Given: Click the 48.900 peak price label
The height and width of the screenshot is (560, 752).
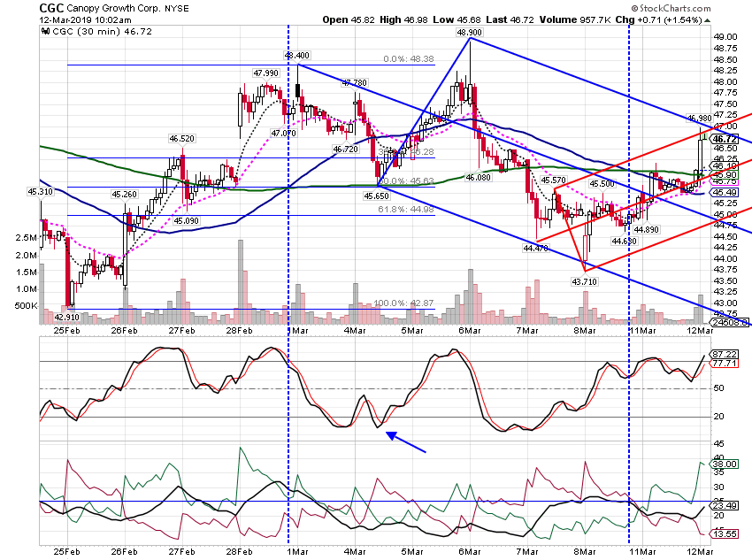Looking at the screenshot, I should 470,32.
